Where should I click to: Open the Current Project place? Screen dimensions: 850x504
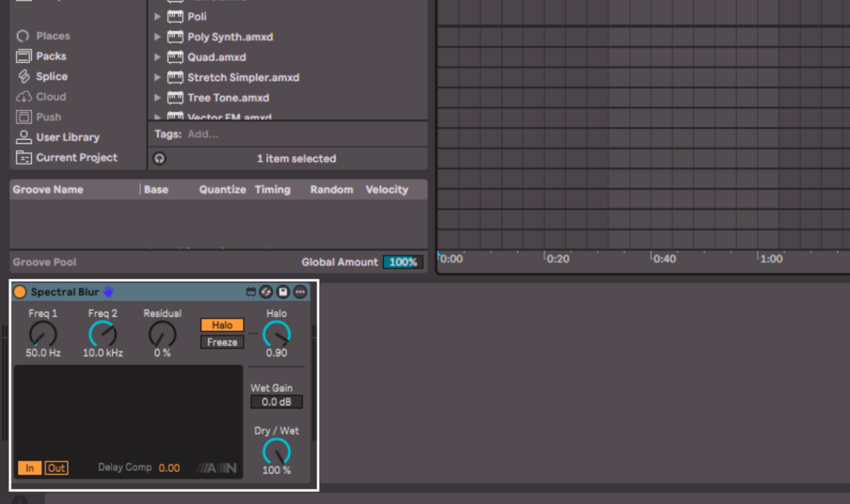pyautogui.click(x=66, y=157)
